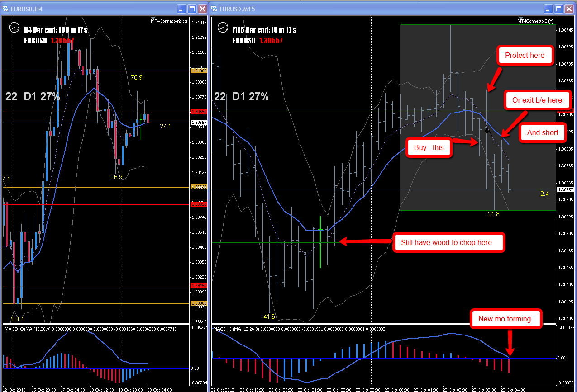This screenshot has width=577, height=392.
Task: Click the clock icon in the H4 chart
Action: click(14, 27)
